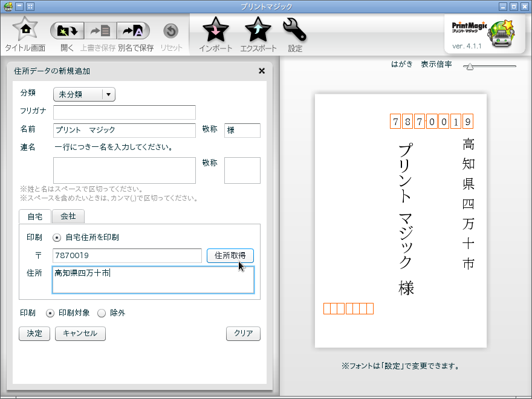Click the リセット reset icon
The height and width of the screenshot is (399, 532).
click(171, 31)
